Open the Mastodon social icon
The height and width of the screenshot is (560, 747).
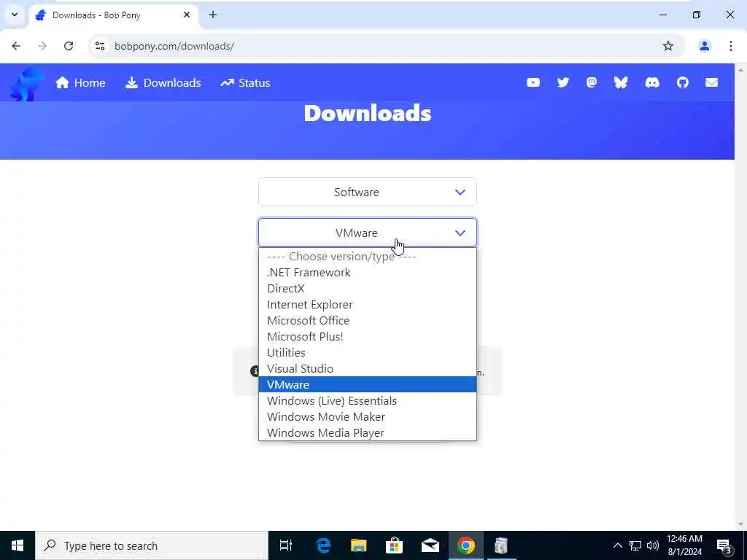tap(591, 83)
